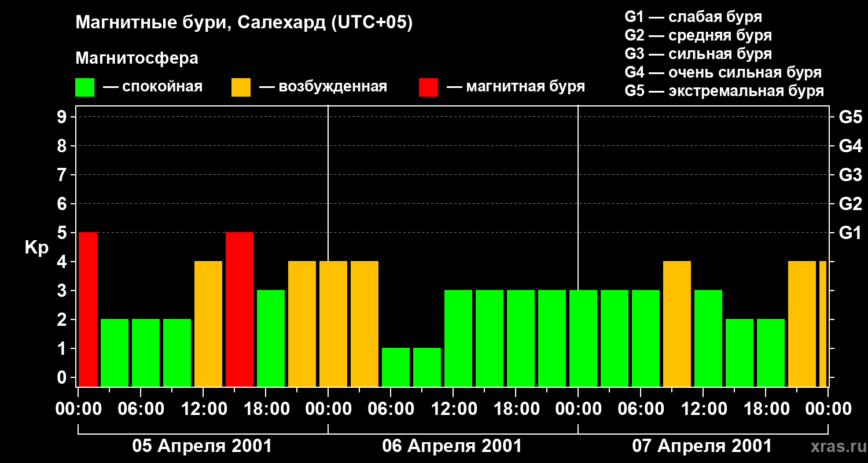Click the orange Kp 4 bar near 09:00, 07 April
868x463 pixels.
pos(677,324)
